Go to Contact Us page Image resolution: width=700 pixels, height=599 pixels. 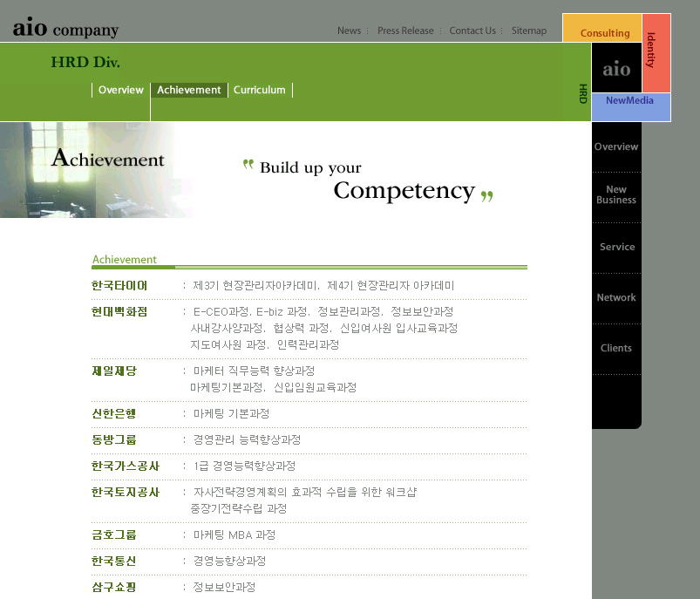click(x=472, y=31)
